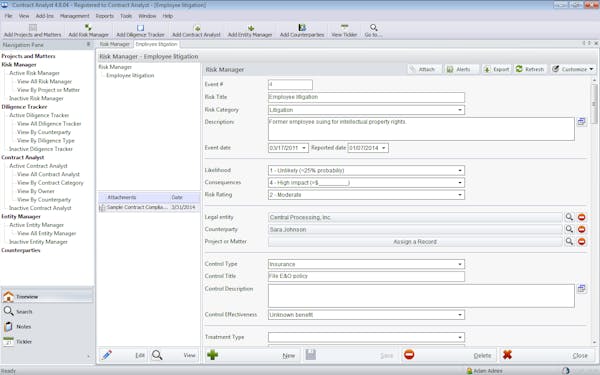Select View By Diligence Type tree item
Viewport: 600px width, 375px height.
tap(46, 140)
